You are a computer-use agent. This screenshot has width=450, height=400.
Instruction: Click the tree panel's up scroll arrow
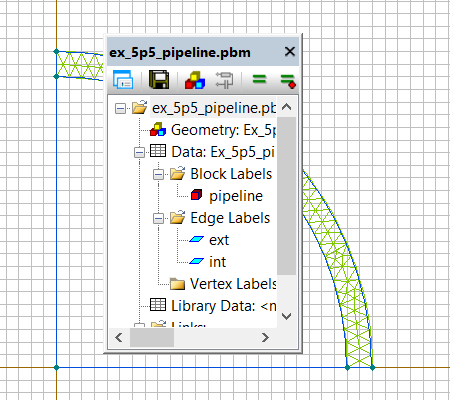(x=286, y=107)
